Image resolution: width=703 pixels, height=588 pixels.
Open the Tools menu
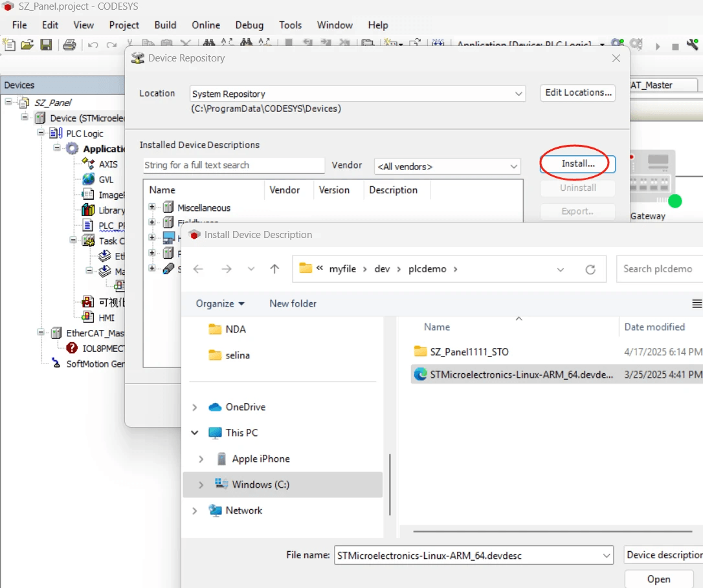tap(290, 25)
